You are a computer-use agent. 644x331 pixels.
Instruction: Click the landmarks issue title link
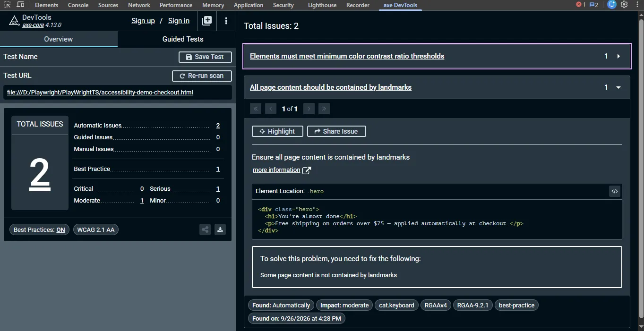click(331, 87)
